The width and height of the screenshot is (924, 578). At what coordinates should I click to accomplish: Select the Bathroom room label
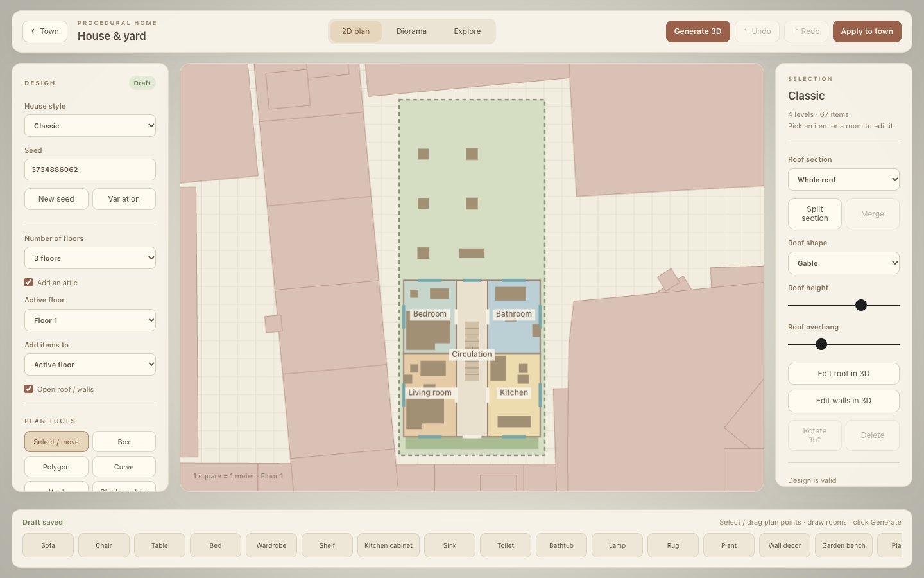tap(514, 314)
